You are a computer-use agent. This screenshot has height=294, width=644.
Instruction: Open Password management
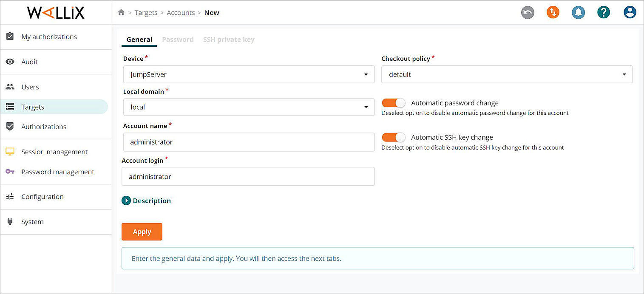tap(57, 172)
